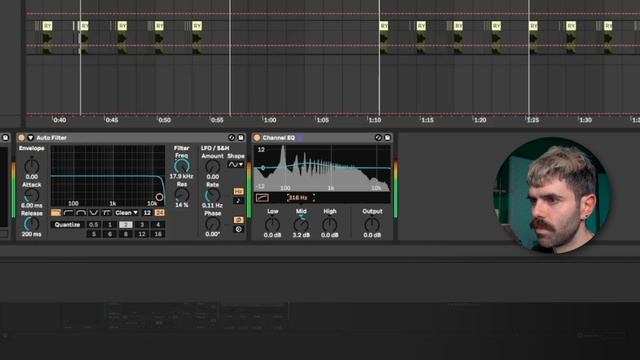This screenshot has width=640, height=360.
Task: Open the Clean circuit type dropdown
Action: pyautogui.click(x=127, y=213)
